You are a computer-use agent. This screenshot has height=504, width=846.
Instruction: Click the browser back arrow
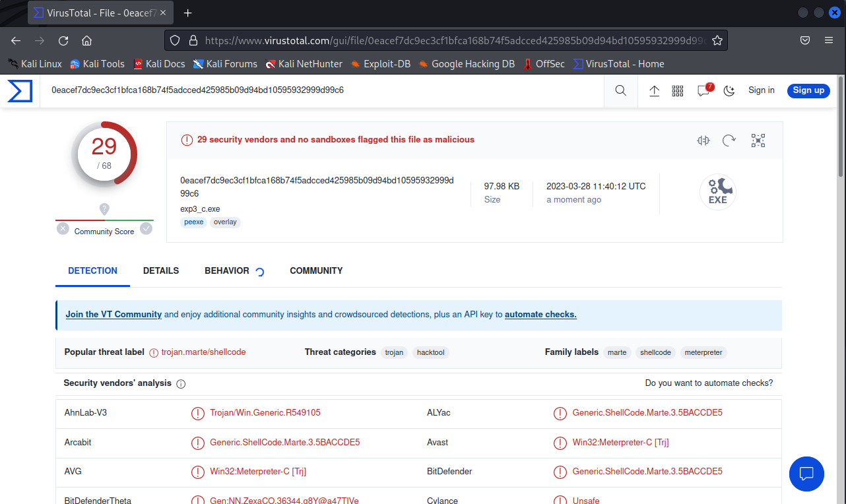(16, 40)
